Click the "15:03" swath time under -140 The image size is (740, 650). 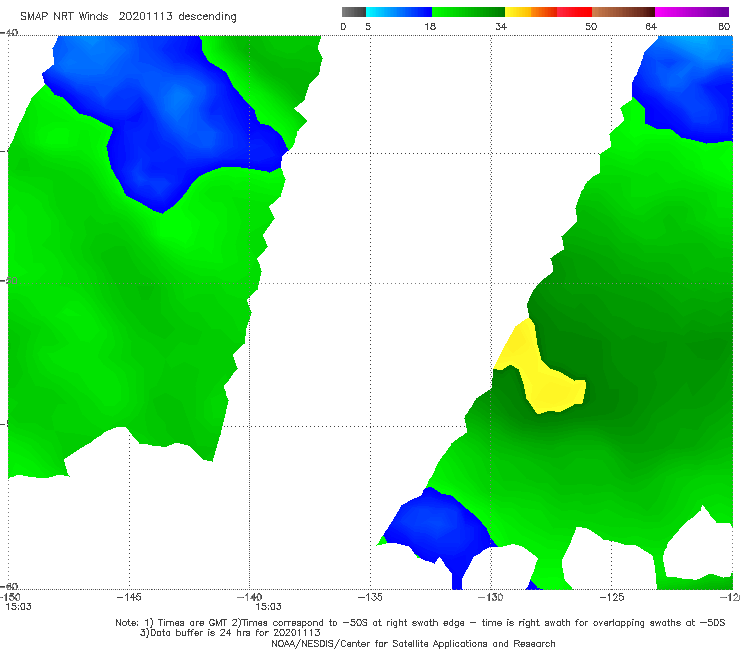tap(268, 607)
